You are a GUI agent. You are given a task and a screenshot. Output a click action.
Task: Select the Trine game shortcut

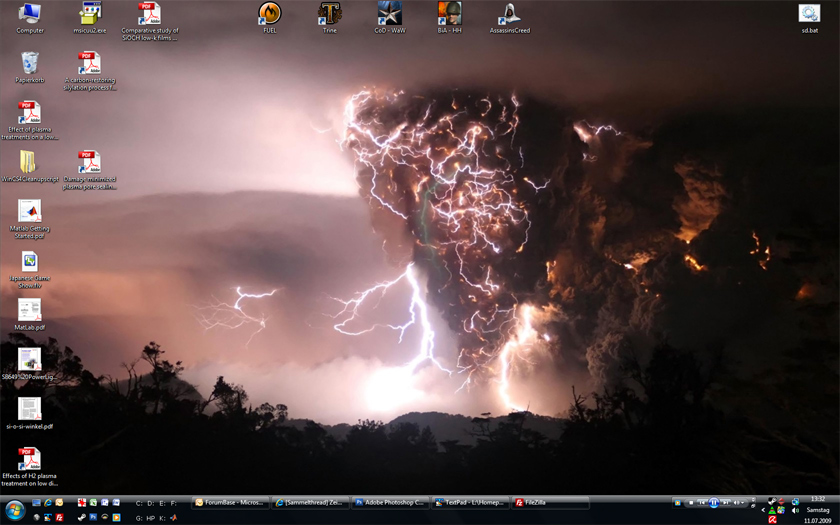329,17
